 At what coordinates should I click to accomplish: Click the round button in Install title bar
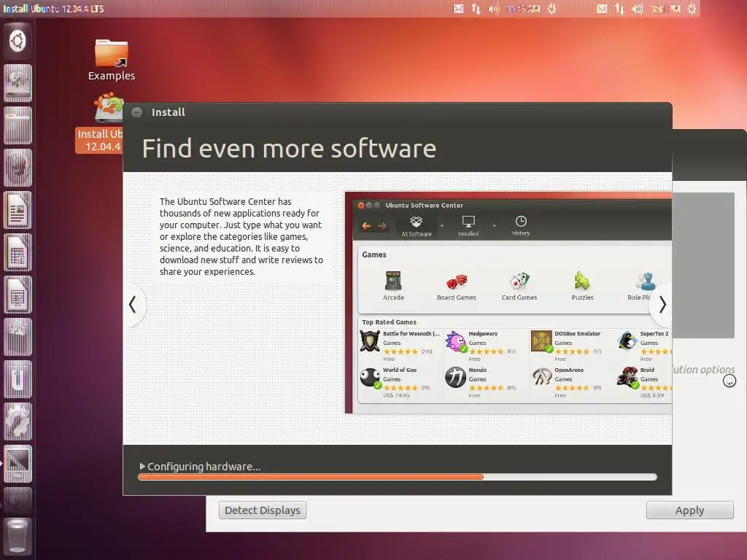click(x=136, y=112)
